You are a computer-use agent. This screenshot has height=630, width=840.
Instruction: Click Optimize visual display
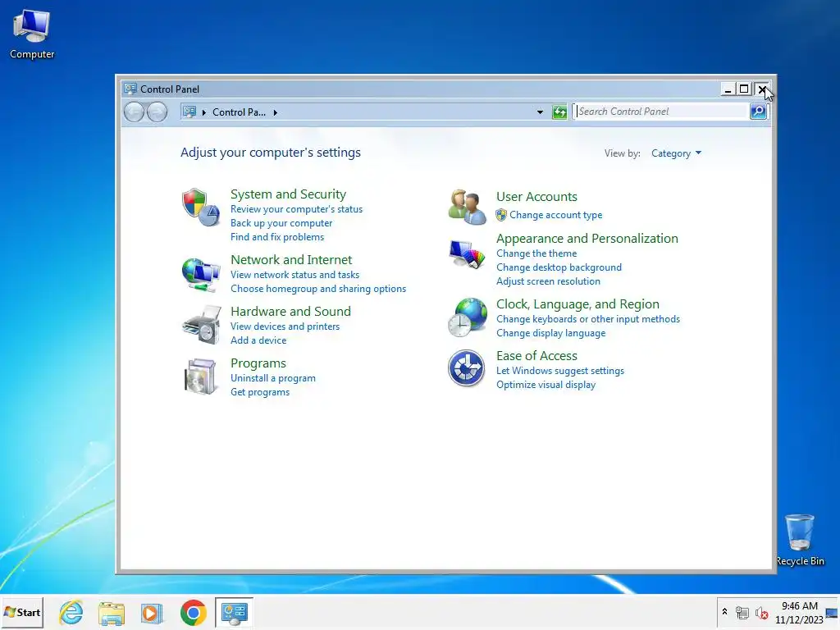click(x=546, y=385)
